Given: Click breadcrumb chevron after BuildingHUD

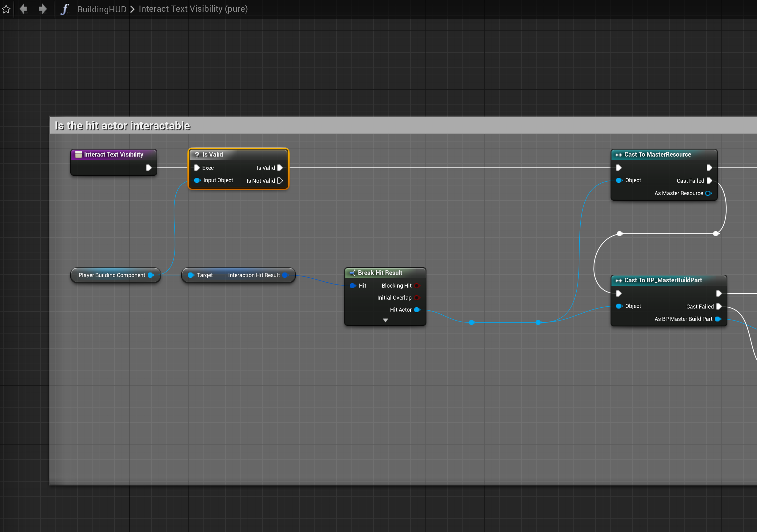Looking at the screenshot, I should [x=132, y=9].
